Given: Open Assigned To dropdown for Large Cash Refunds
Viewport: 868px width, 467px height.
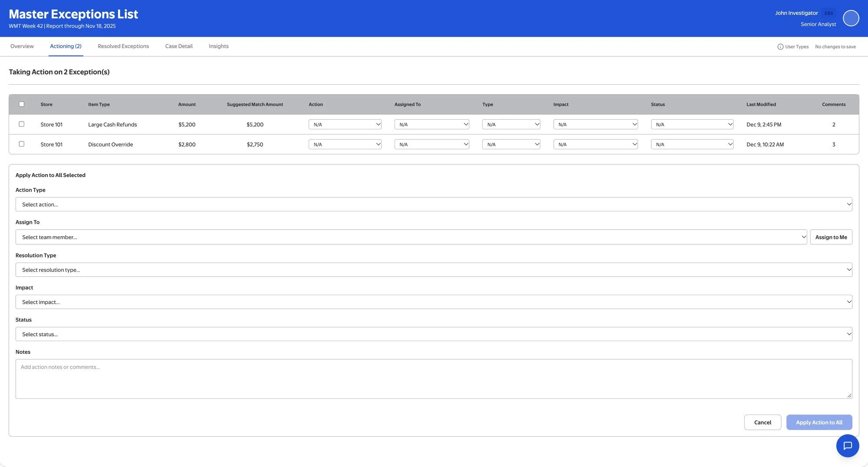Looking at the screenshot, I should click(432, 125).
